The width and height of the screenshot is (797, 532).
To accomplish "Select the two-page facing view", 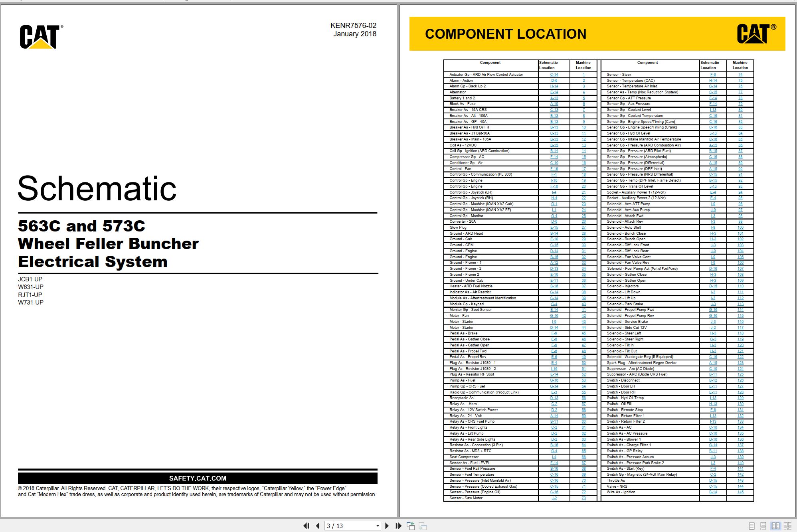I will coord(775,526).
